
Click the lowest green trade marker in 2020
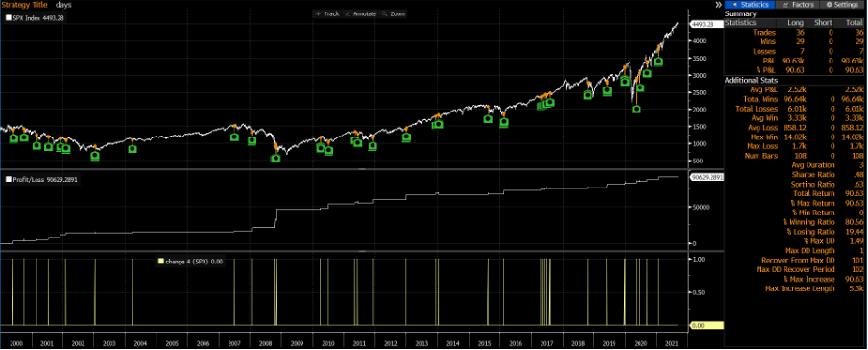tap(637, 110)
